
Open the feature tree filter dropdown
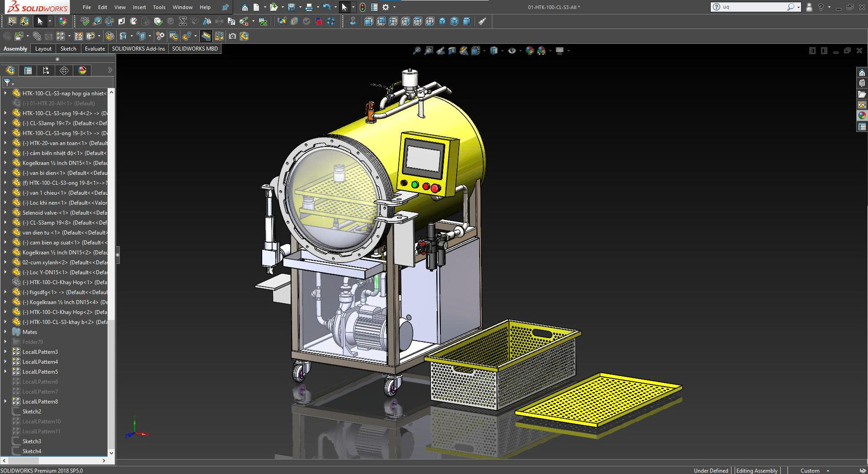(9, 83)
